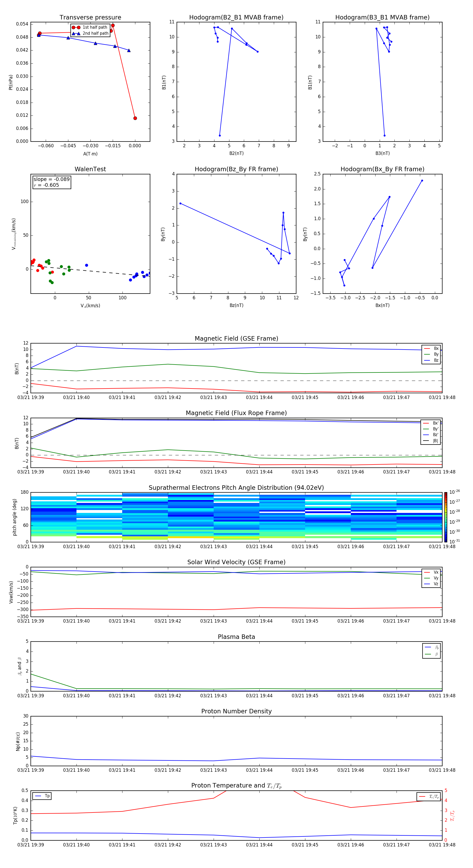Select the 'r = -0.605' annotation

[x=47, y=185]
